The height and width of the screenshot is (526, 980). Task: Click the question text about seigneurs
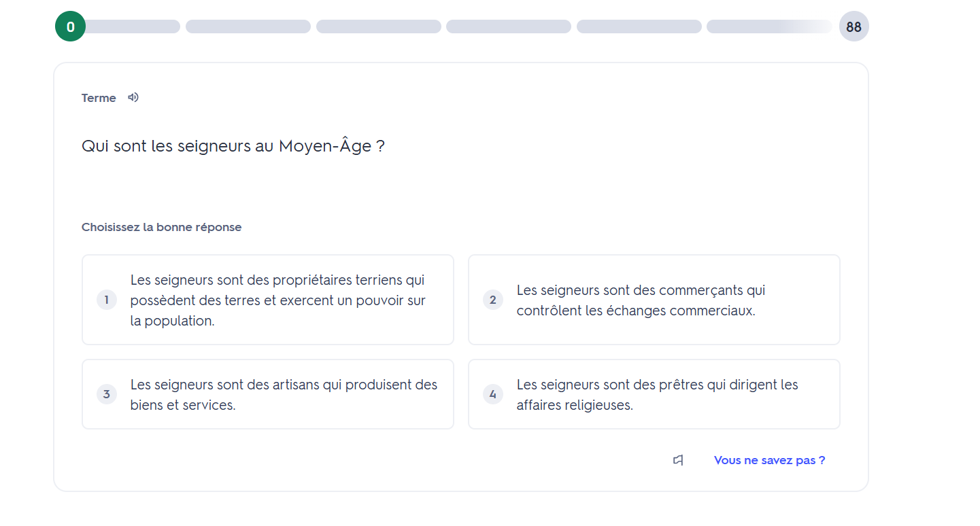tap(233, 146)
